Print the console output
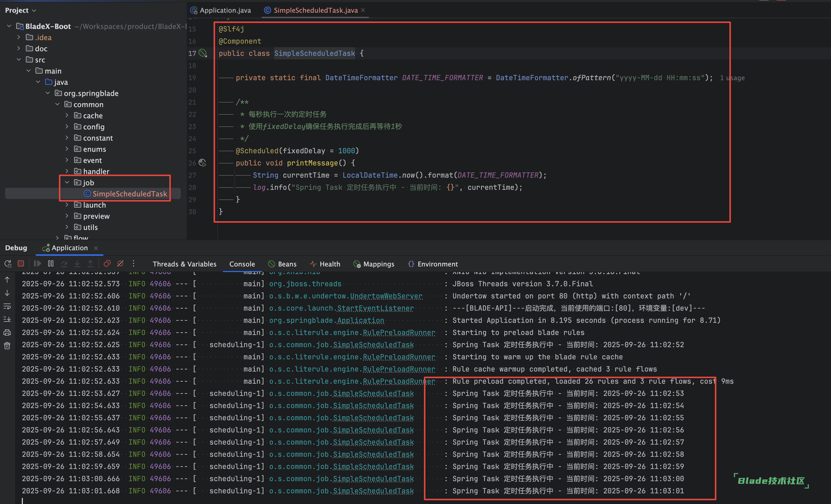The height and width of the screenshot is (504, 831). pos(7,333)
